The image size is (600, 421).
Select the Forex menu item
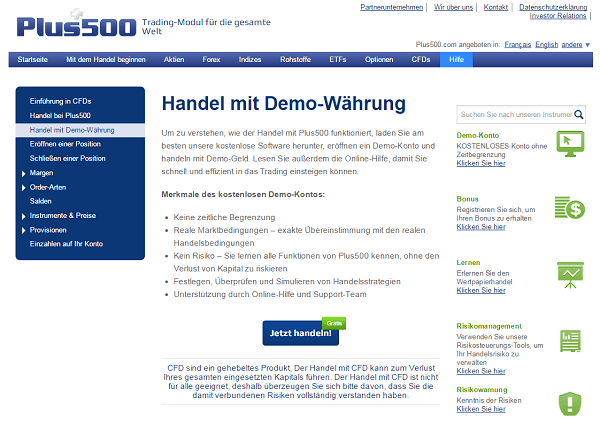[211, 60]
